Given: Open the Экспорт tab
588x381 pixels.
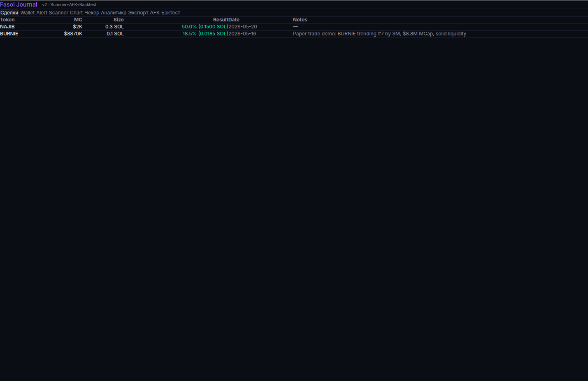Looking at the screenshot, I should [x=138, y=13].
